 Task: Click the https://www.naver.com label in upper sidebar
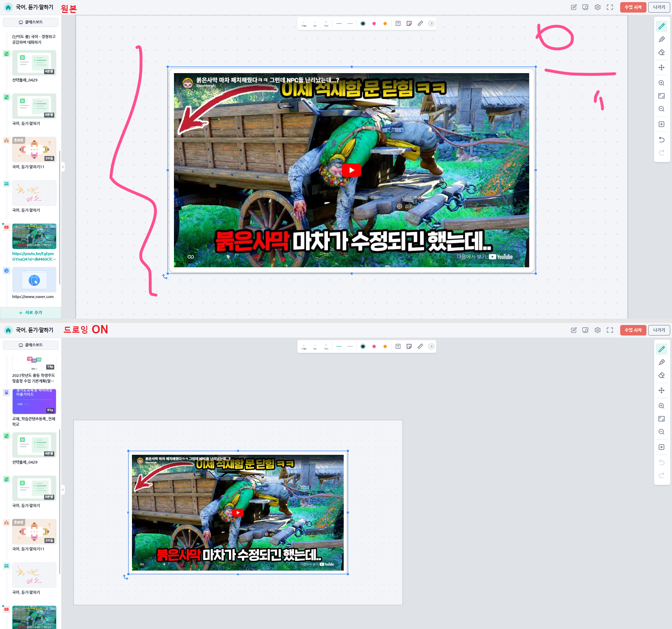tap(33, 297)
